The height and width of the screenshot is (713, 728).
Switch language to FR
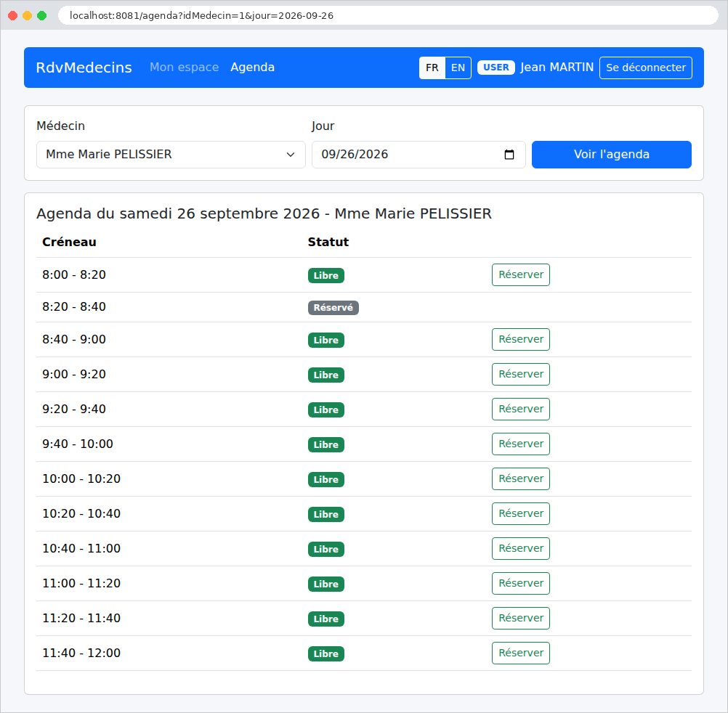pyautogui.click(x=432, y=68)
